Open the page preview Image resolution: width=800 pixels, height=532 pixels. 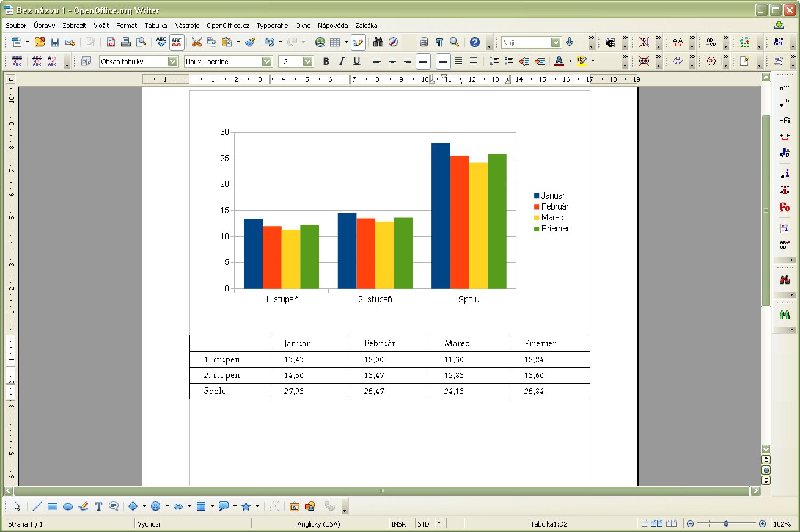(141, 42)
